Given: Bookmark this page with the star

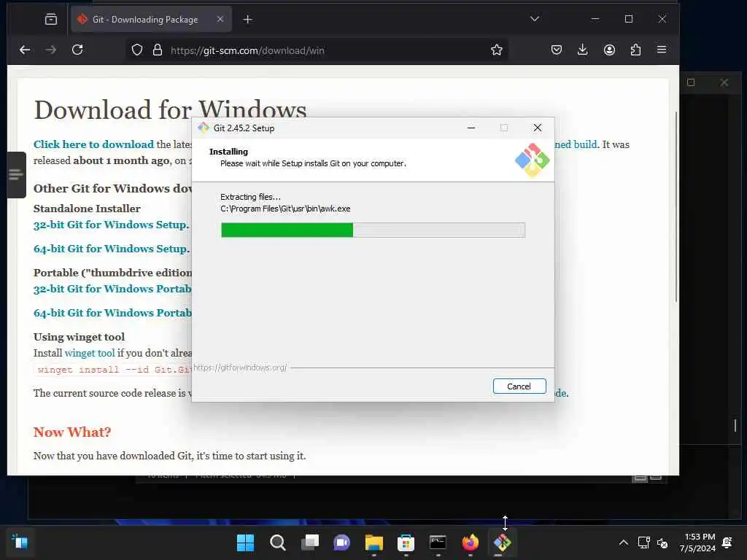Looking at the screenshot, I should click(496, 50).
